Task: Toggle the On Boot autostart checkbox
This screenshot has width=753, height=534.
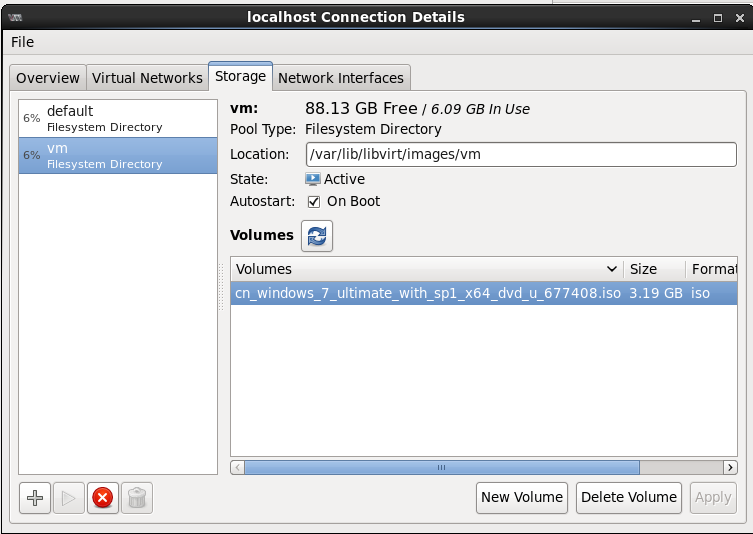Action: pyautogui.click(x=314, y=201)
